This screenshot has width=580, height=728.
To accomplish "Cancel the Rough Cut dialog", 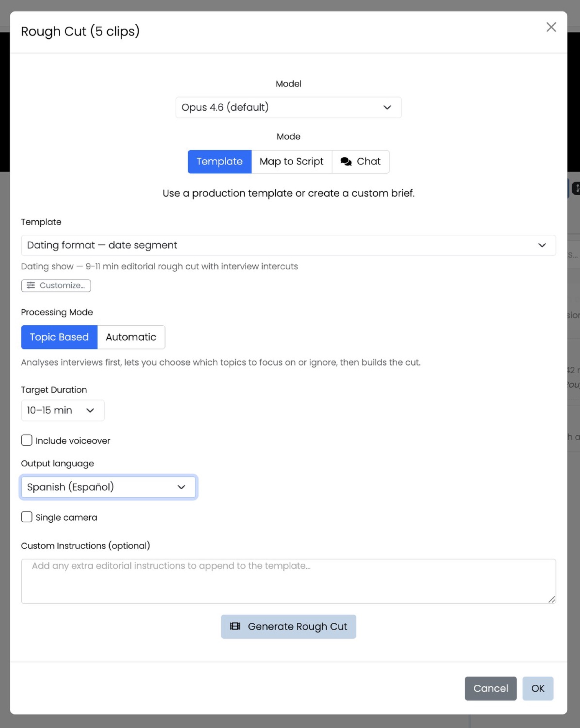I will (490, 688).
